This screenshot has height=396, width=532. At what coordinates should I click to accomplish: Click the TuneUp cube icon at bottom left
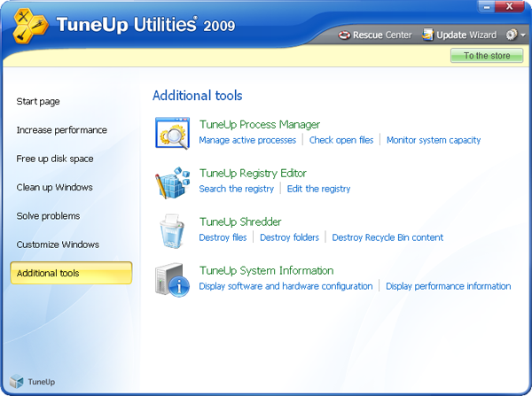pyautogui.click(x=16, y=382)
